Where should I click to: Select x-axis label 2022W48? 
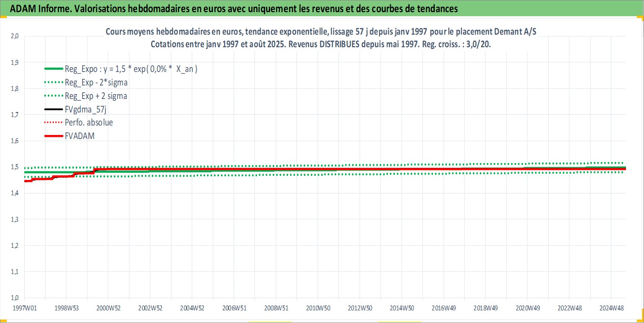point(569,308)
